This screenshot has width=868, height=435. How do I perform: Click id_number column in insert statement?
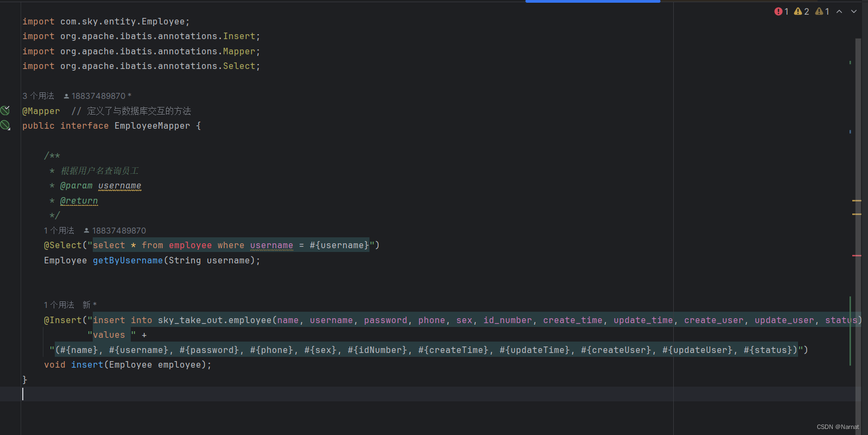[508, 320]
